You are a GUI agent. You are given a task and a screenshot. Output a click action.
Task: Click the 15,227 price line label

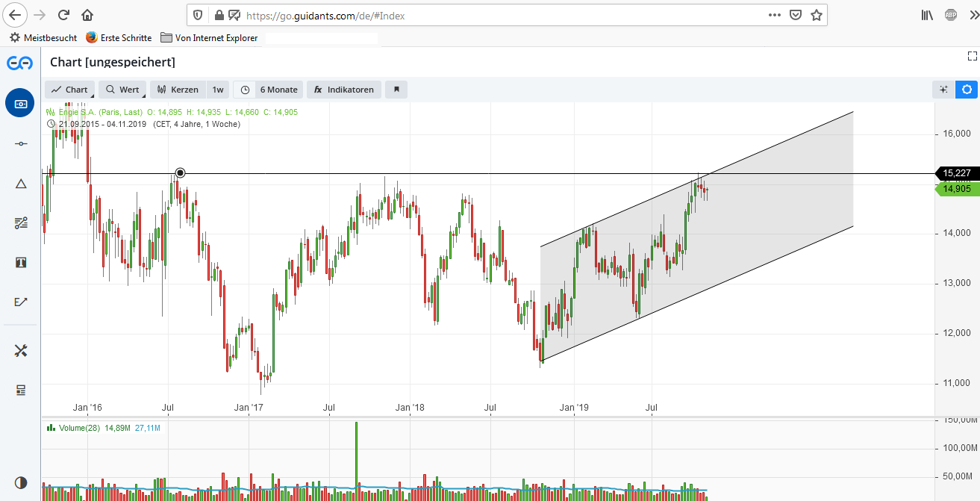[x=957, y=173]
